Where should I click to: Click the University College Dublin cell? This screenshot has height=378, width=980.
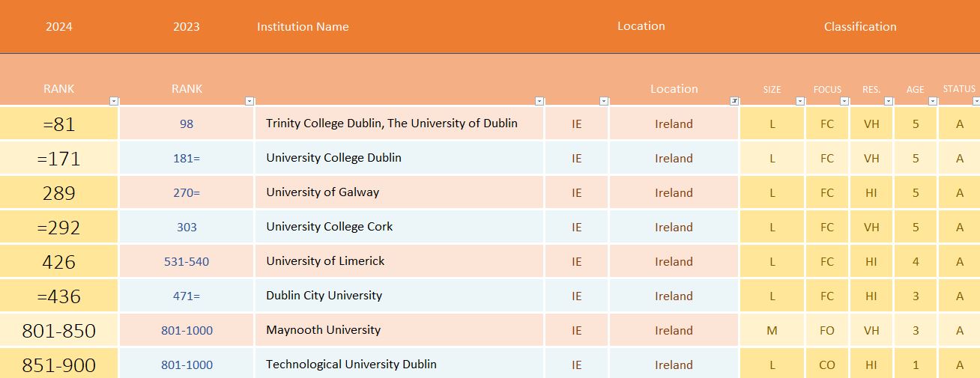(x=333, y=158)
